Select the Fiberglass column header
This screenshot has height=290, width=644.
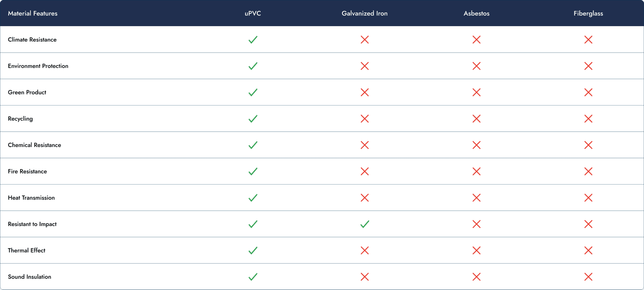point(588,13)
